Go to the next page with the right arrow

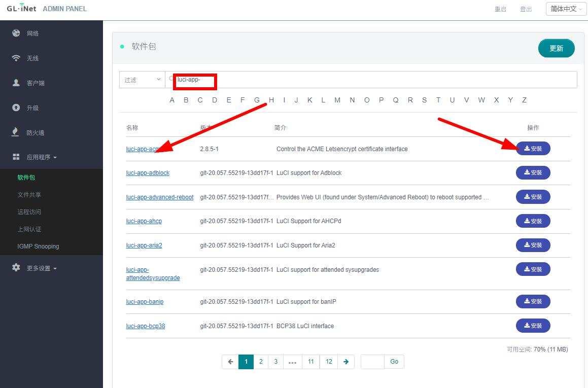(346, 362)
